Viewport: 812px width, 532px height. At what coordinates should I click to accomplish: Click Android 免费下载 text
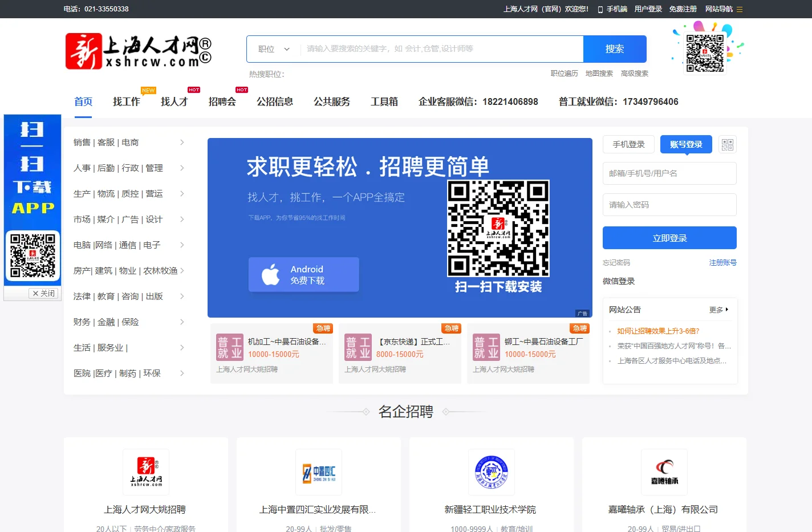(x=307, y=275)
